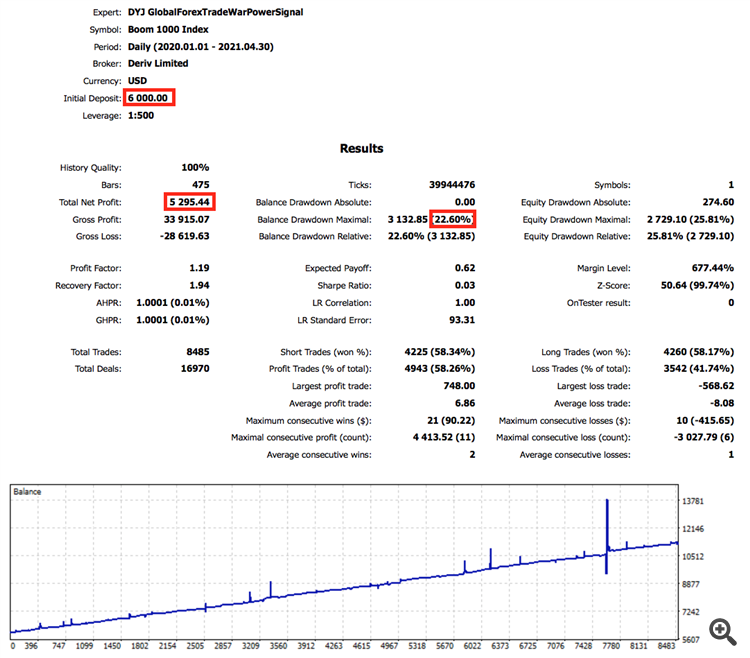Select the Profit Factor value 1.19
The height and width of the screenshot is (658, 750).
point(199,268)
